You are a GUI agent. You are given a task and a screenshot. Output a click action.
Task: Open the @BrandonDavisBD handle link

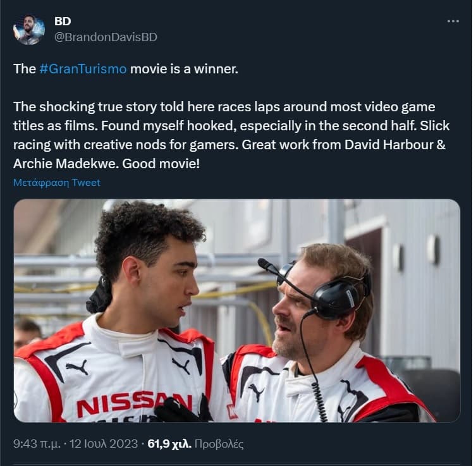pos(106,37)
